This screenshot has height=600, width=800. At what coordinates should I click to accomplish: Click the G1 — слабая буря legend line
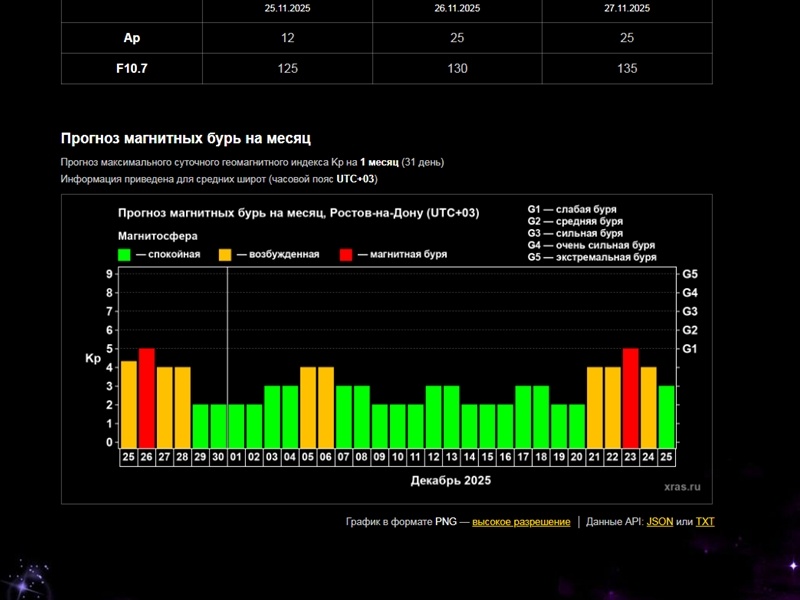(x=572, y=209)
